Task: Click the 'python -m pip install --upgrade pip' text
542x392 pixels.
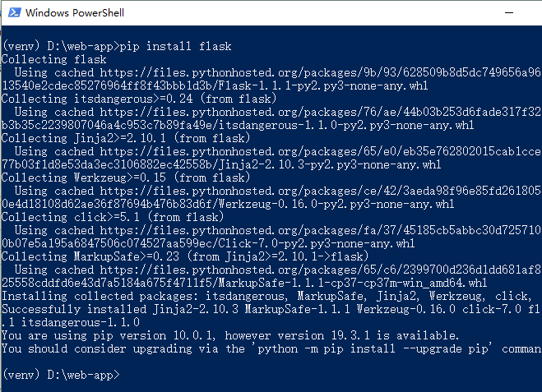Action: [x=373, y=348]
